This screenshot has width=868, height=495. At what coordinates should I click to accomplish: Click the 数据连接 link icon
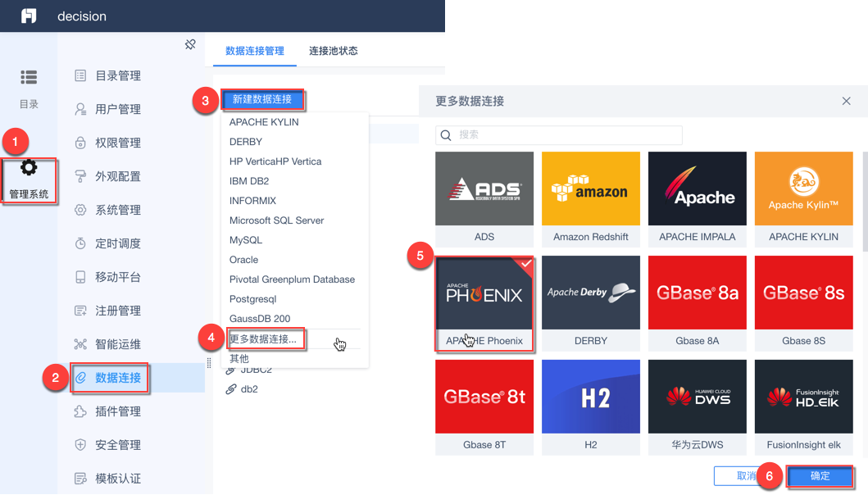tap(81, 378)
